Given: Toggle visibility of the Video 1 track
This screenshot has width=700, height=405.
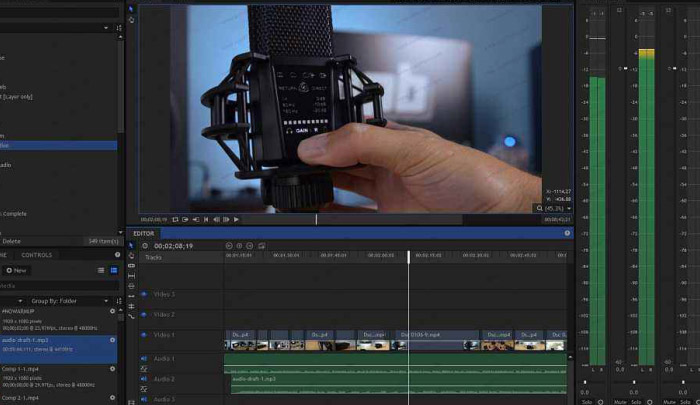Looking at the screenshot, I should pos(143,335).
